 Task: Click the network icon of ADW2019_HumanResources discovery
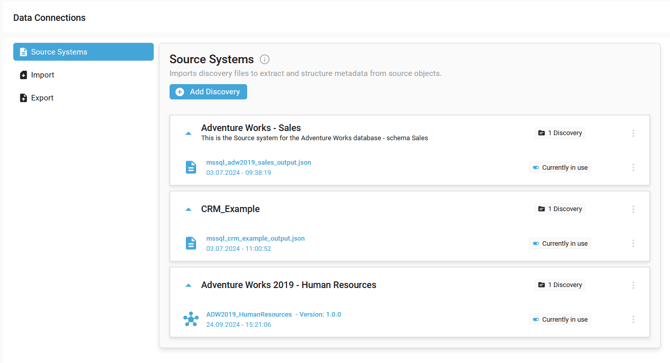[x=191, y=319]
